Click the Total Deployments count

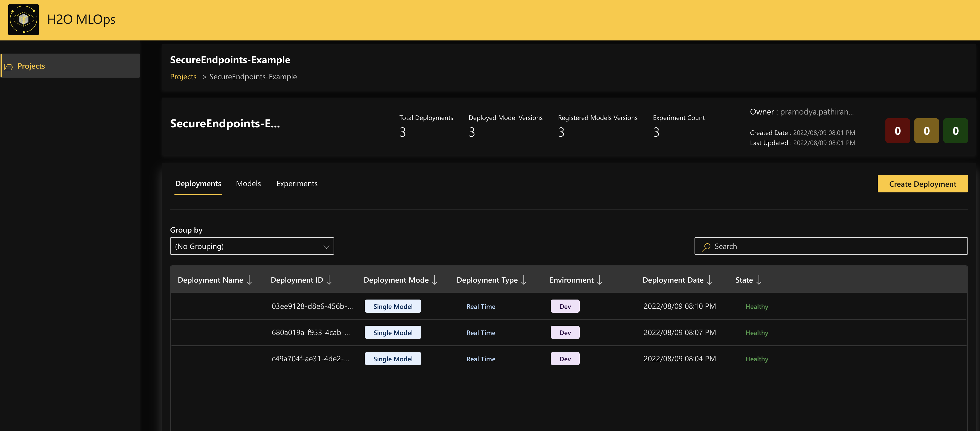402,132
